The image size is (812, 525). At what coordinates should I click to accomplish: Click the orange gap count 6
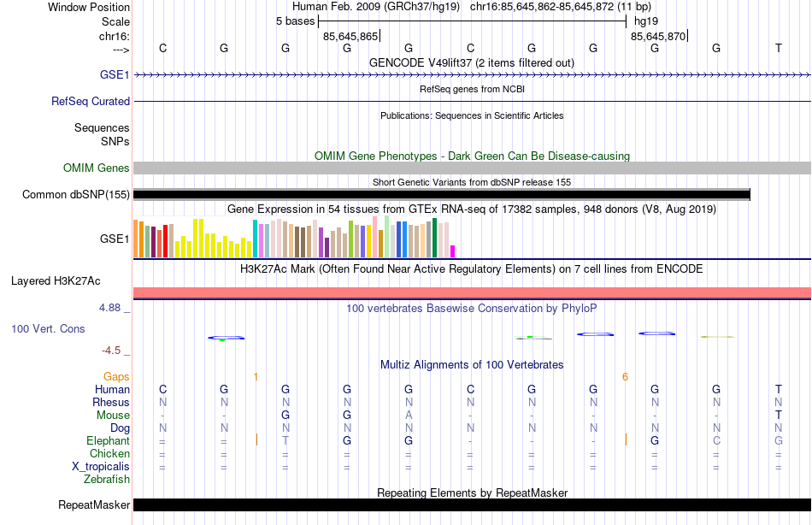pyautogui.click(x=625, y=377)
